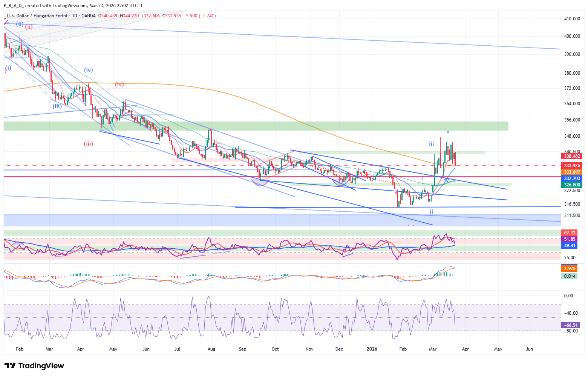
Task: Select the Aug label on the time axis
Action: point(211,349)
